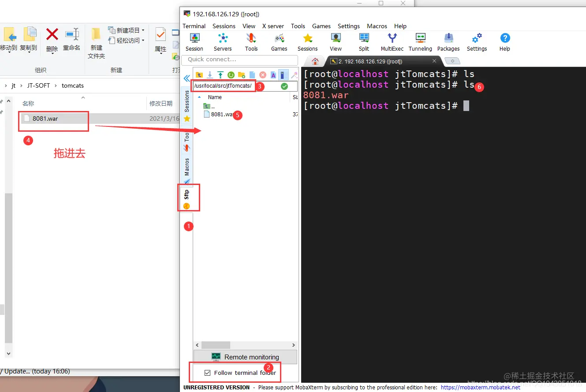The height and width of the screenshot is (392, 586).
Task: Open the View menu in the menu bar
Action: 249,26
